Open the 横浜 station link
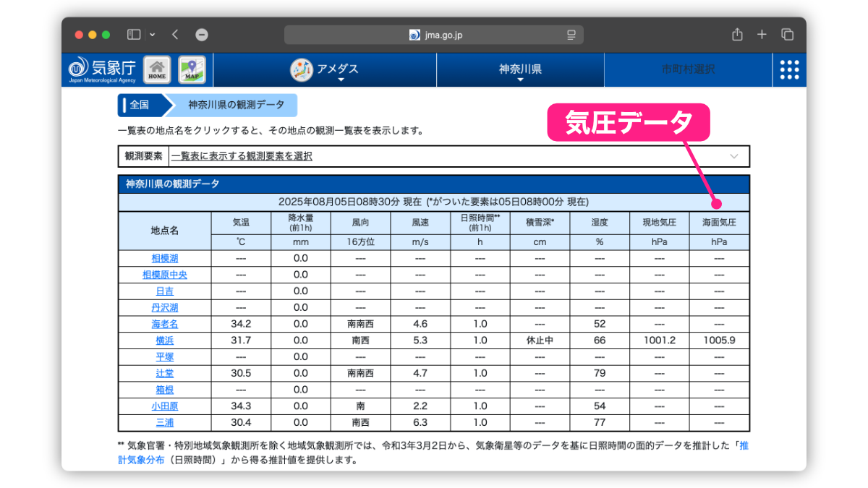 [165, 341]
